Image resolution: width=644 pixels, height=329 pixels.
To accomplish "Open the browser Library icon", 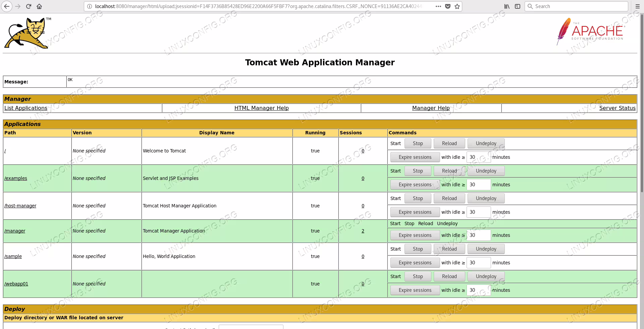I will tap(507, 6).
